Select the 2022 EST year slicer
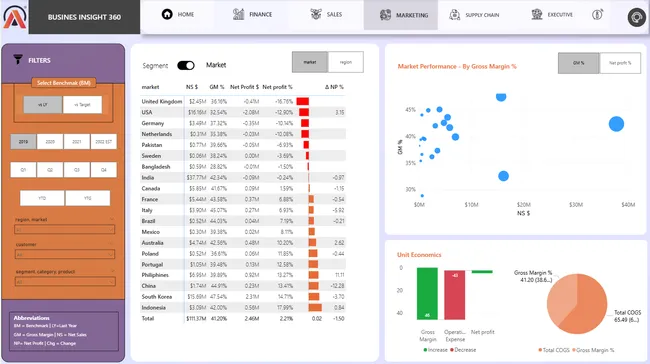650x364 pixels. point(104,141)
